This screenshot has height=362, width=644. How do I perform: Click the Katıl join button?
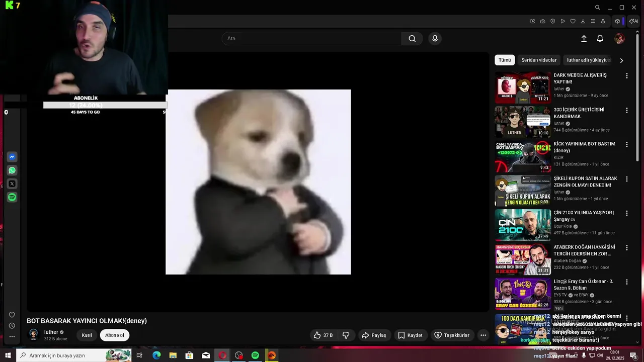[87, 335]
